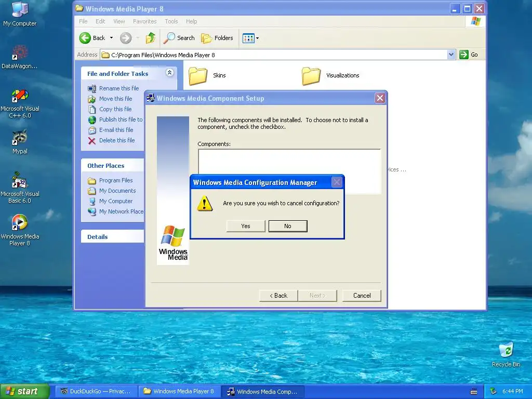Click the network tray icon near clock
This screenshot has width=532, height=399.
(494, 392)
